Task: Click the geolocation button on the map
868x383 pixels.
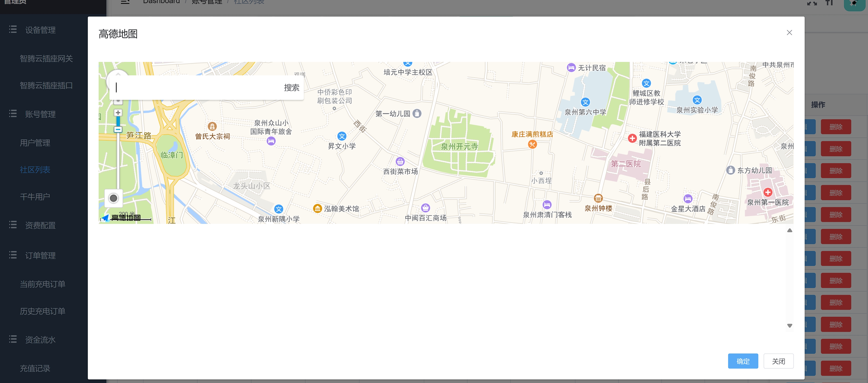Action: pos(114,198)
